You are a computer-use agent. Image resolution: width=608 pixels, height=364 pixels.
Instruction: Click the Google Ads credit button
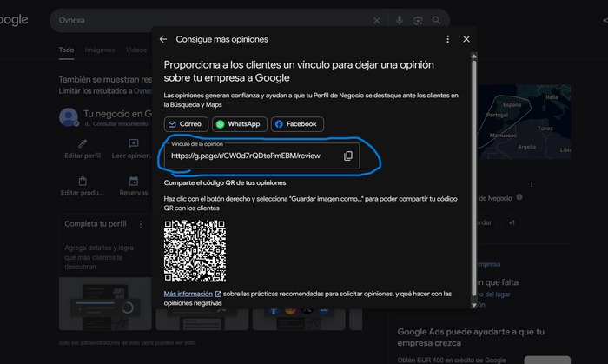[547, 361]
